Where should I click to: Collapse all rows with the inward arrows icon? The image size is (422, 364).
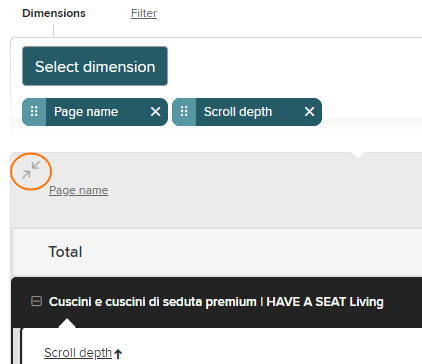point(31,170)
